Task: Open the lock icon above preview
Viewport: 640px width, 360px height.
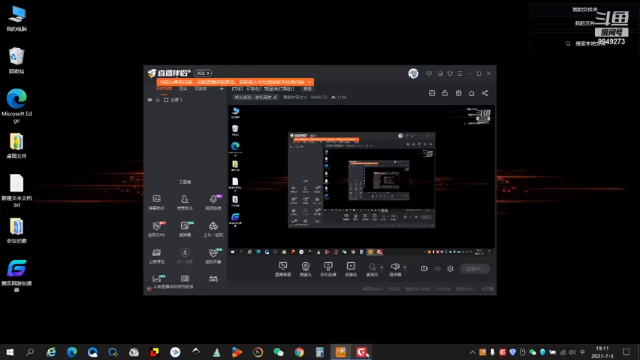Action: tap(445, 93)
